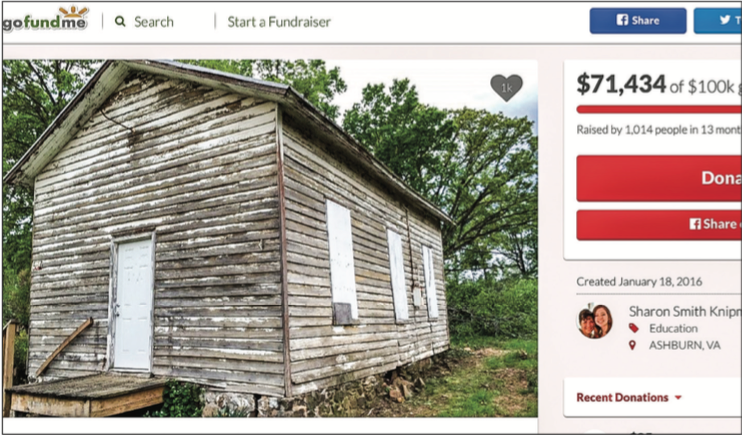The width and height of the screenshot is (742, 436).
Task: Like the campaign with the 1k heart icon
Action: click(x=506, y=88)
